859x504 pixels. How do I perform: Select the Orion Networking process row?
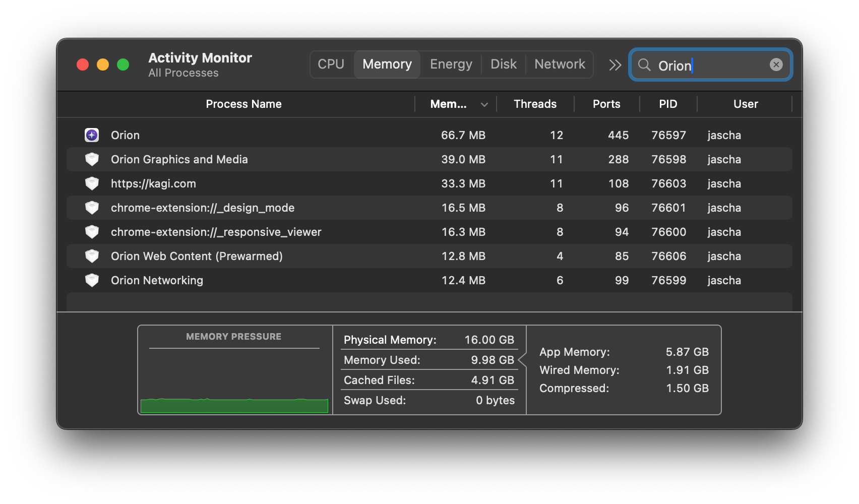pyautogui.click(x=429, y=280)
